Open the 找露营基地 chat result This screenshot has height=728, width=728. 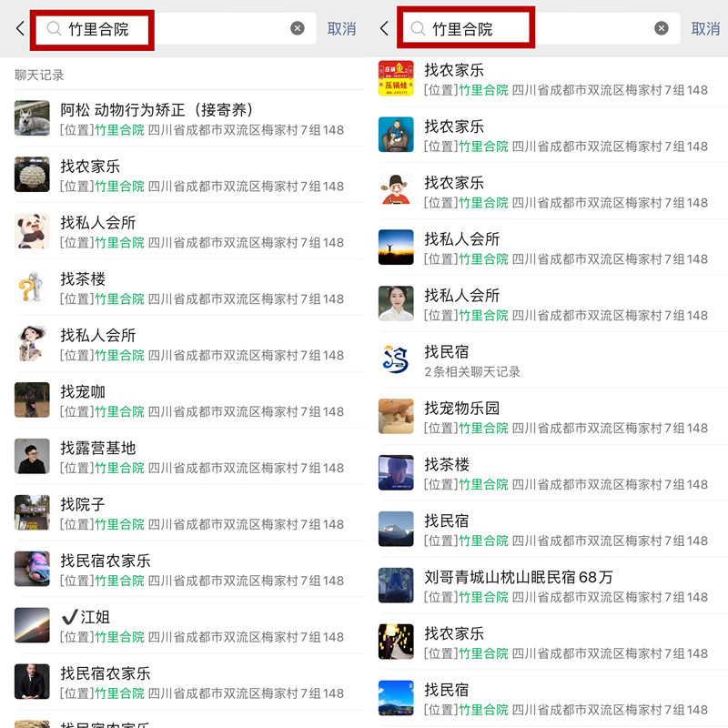tap(189, 457)
